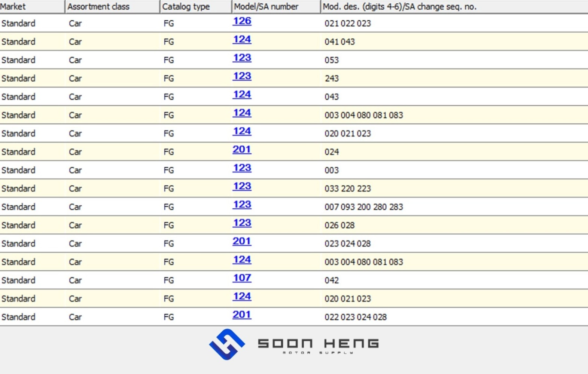Select the cell reading 021 022 023
Screen dimensions: 588x374
(348, 24)
